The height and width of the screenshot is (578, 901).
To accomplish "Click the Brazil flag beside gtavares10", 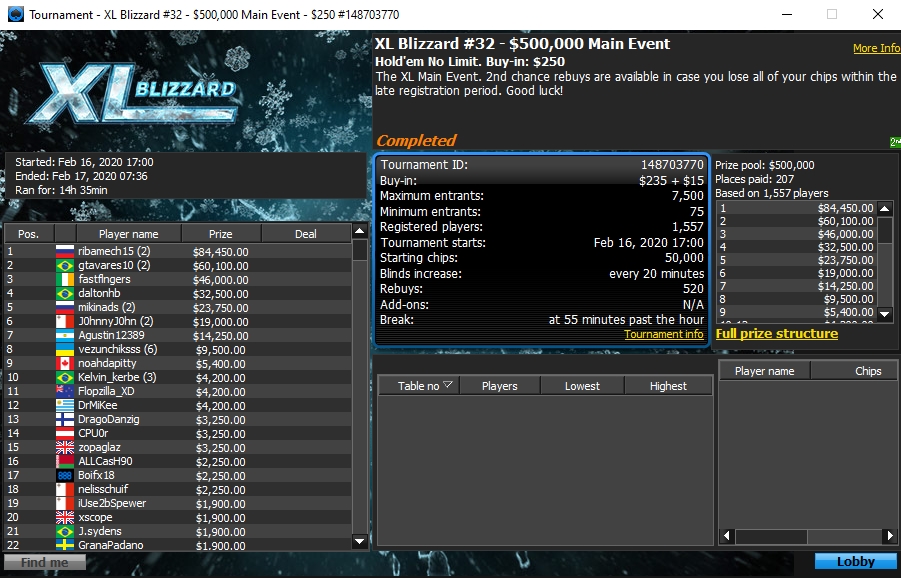I will [x=65, y=265].
